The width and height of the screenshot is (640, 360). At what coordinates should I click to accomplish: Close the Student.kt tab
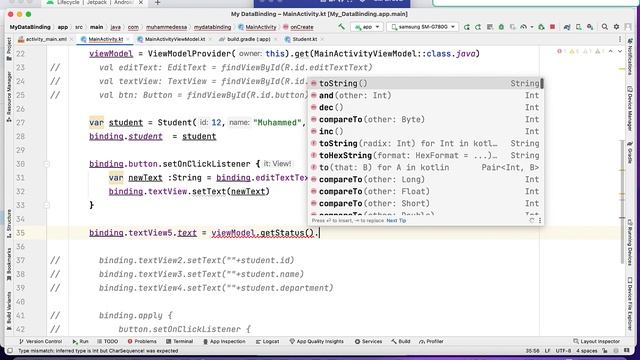point(322,39)
